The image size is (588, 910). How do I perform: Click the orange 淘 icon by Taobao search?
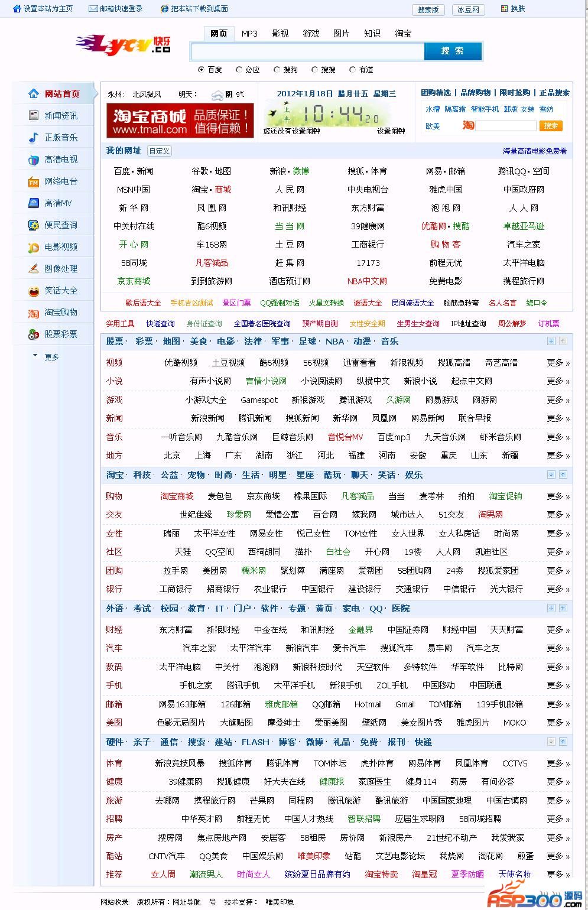(x=469, y=125)
